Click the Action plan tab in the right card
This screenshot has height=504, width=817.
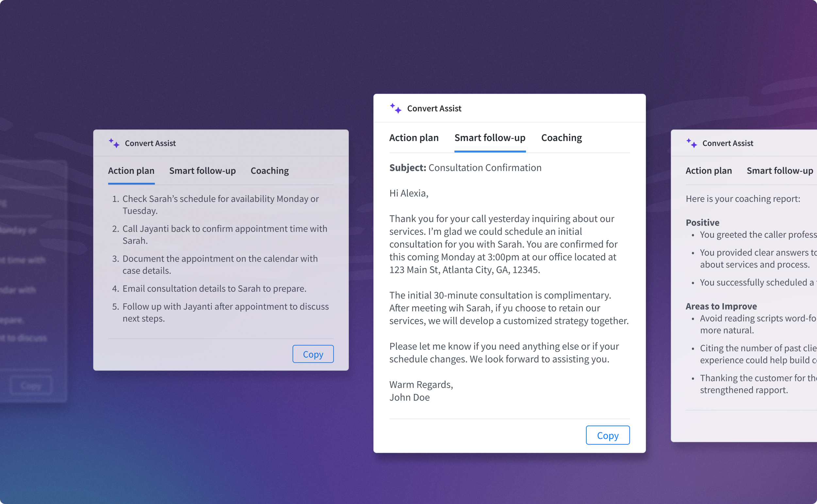pos(709,171)
